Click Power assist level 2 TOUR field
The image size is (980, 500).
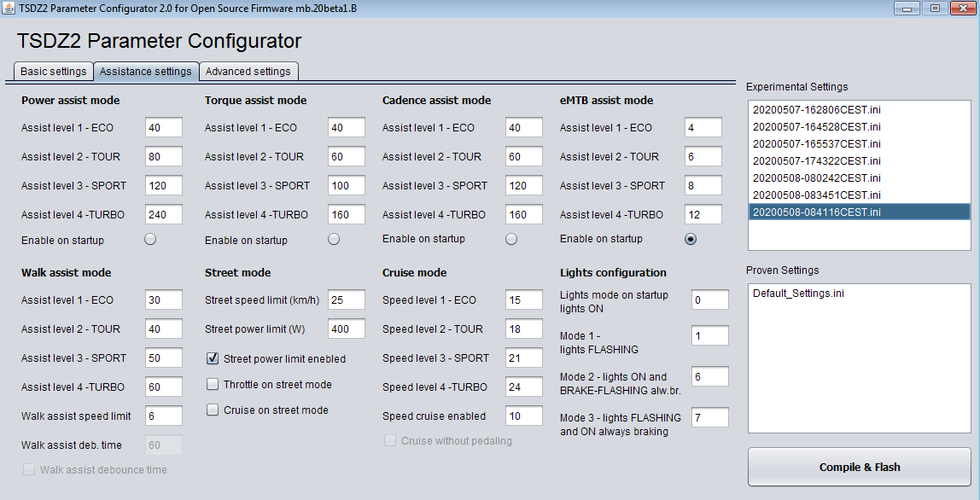tap(164, 156)
